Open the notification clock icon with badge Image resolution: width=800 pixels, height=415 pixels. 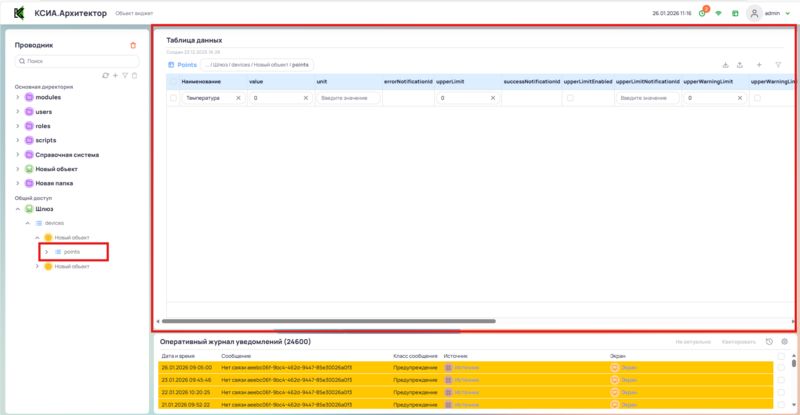(702, 14)
